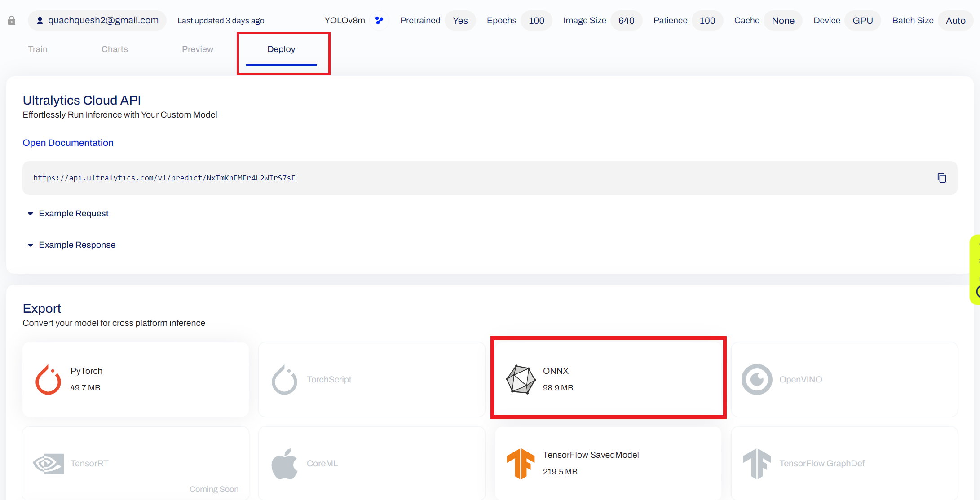Click the PyTorch flame logo icon
This screenshot has height=500, width=980.
[48, 380]
